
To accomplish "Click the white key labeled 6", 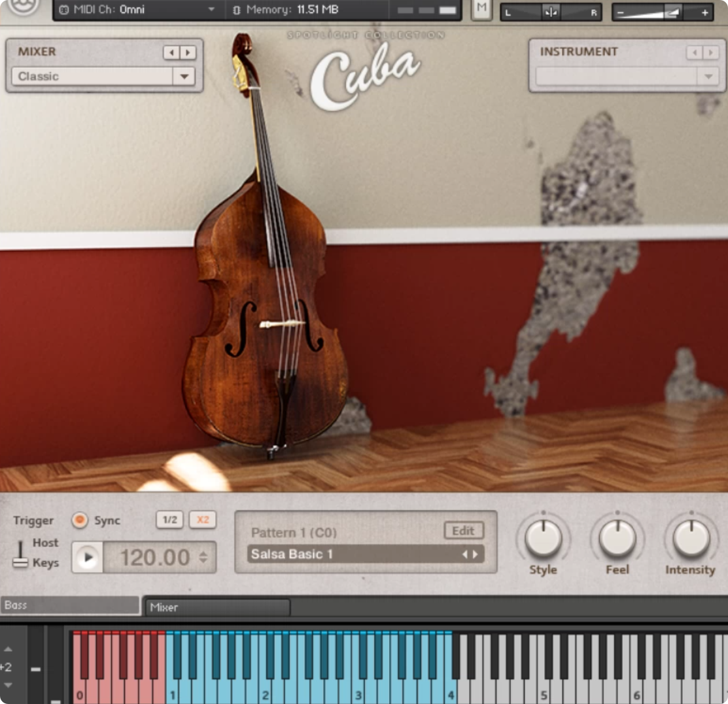I will coord(636,690).
